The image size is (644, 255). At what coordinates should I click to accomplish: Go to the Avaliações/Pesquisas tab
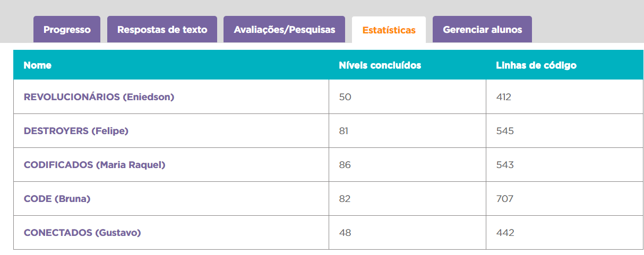click(284, 30)
